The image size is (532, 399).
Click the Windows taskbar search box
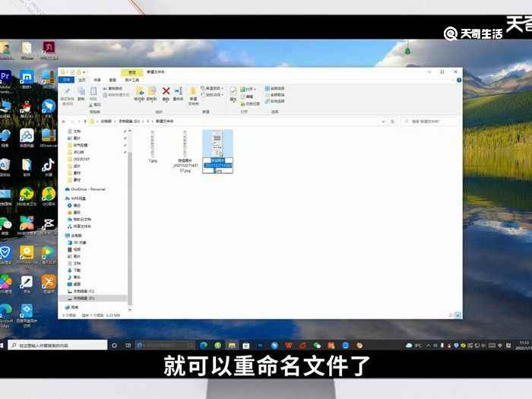coord(57,345)
